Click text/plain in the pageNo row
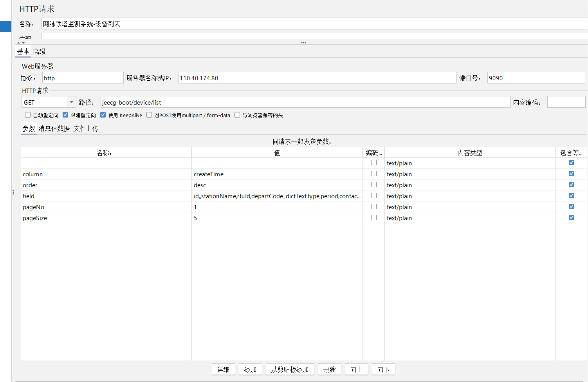The width and height of the screenshot is (588, 382). point(470,207)
